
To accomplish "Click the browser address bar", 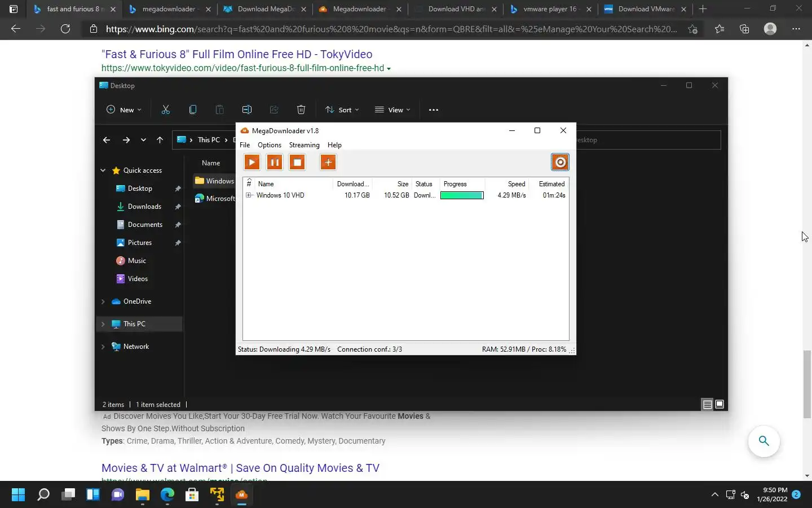I will point(391,29).
